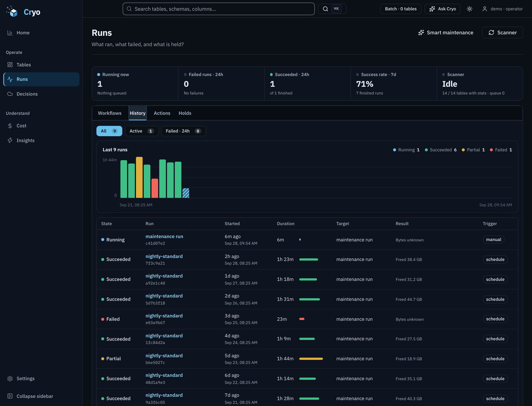Click Freed 44.7 GB result text

pyautogui.click(x=409, y=299)
